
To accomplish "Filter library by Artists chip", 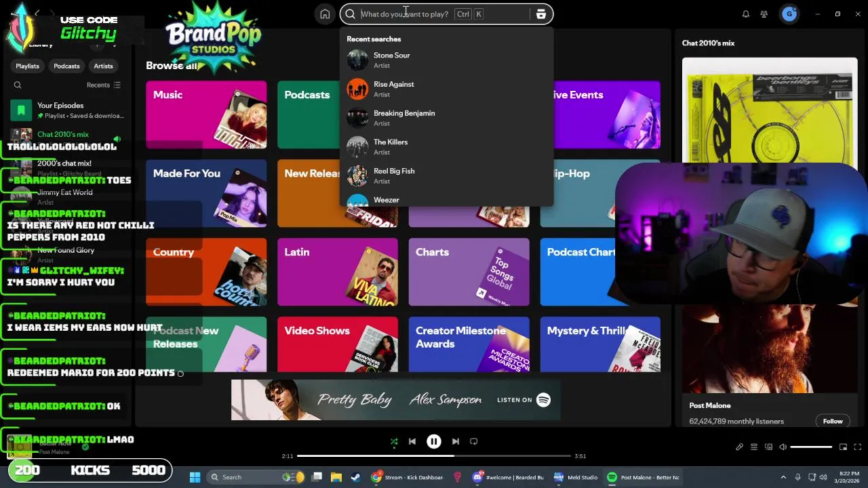I will (x=103, y=66).
